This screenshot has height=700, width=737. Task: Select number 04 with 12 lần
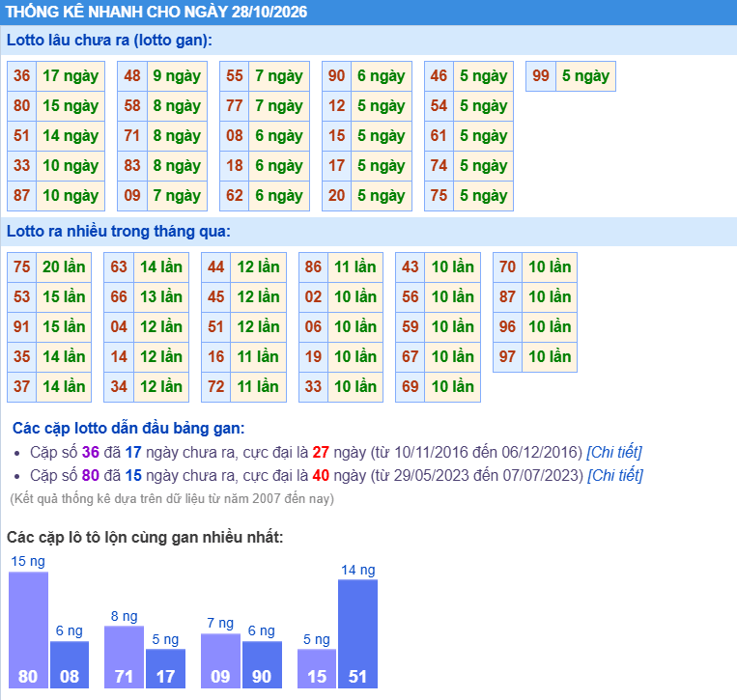tap(119, 327)
